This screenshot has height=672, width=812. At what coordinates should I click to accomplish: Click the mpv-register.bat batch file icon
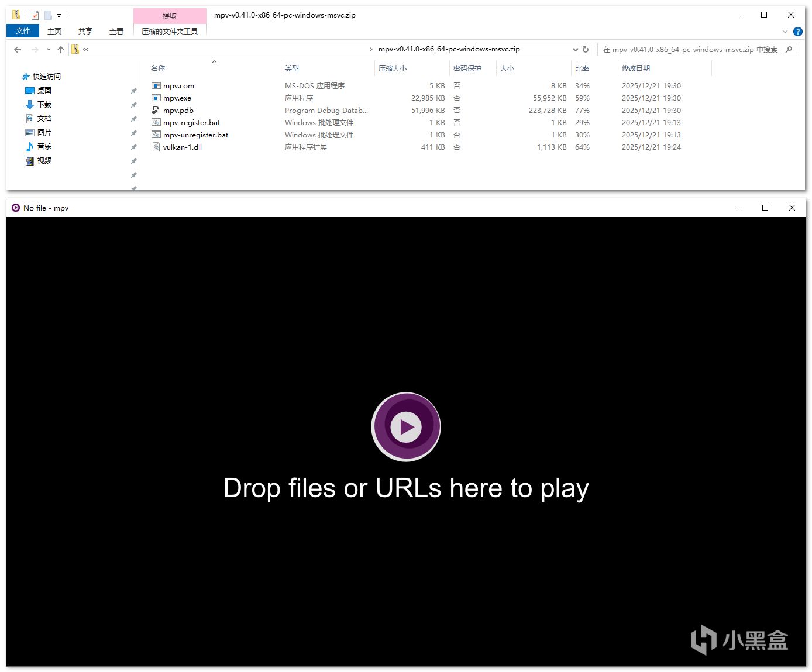point(156,122)
